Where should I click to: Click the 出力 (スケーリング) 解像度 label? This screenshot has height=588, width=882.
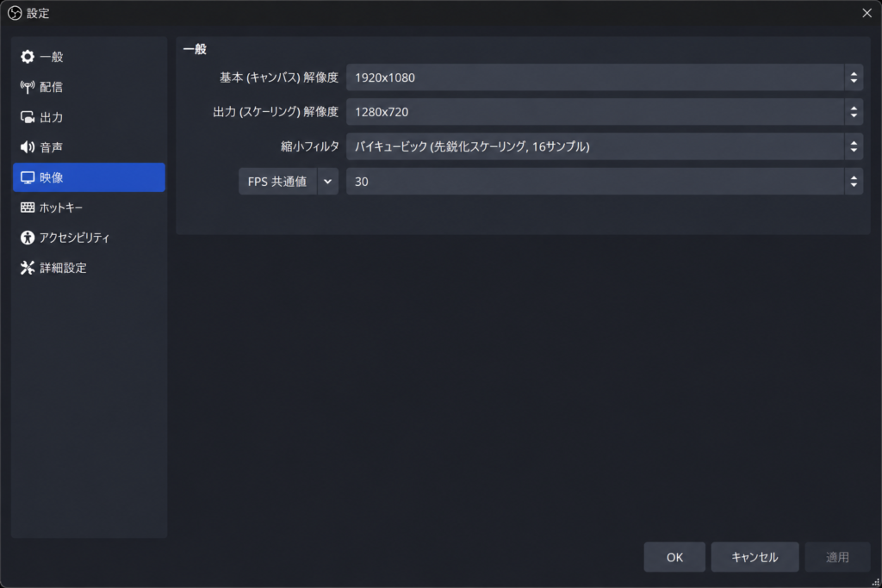tap(276, 112)
